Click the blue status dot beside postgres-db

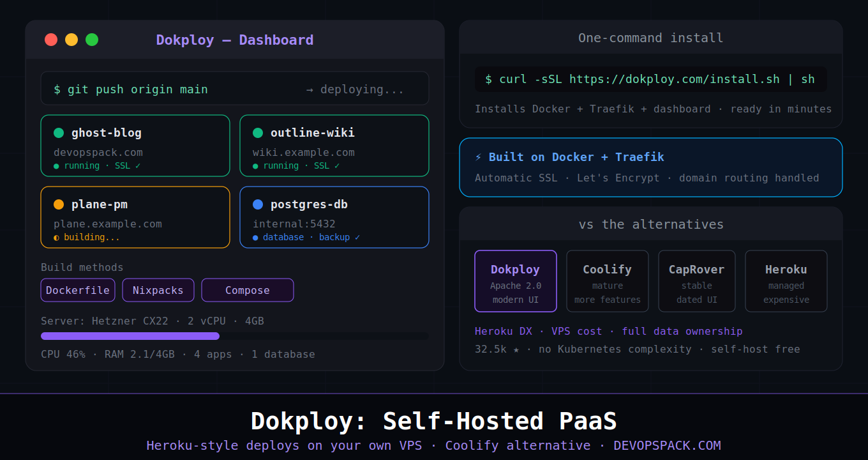pos(258,204)
